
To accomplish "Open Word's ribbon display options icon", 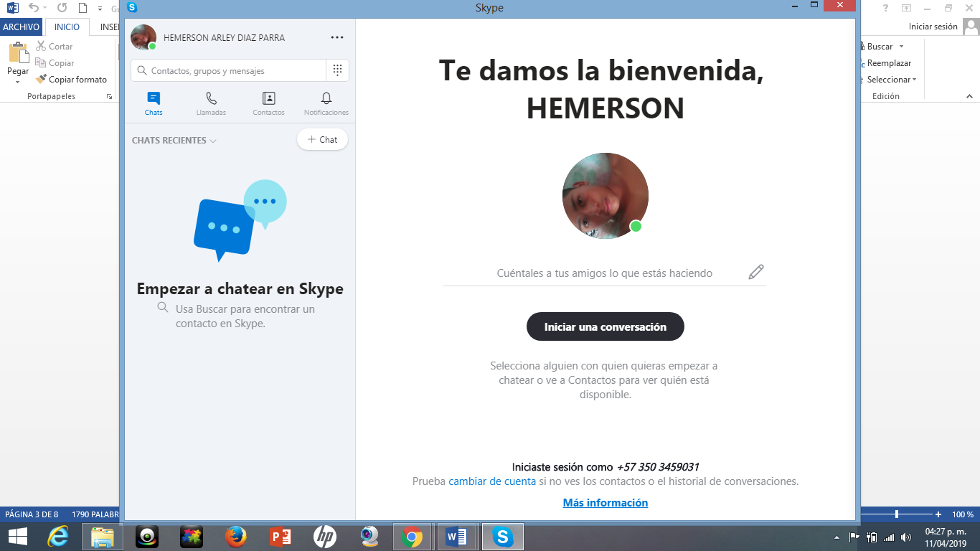I will pyautogui.click(x=907, y=8).
